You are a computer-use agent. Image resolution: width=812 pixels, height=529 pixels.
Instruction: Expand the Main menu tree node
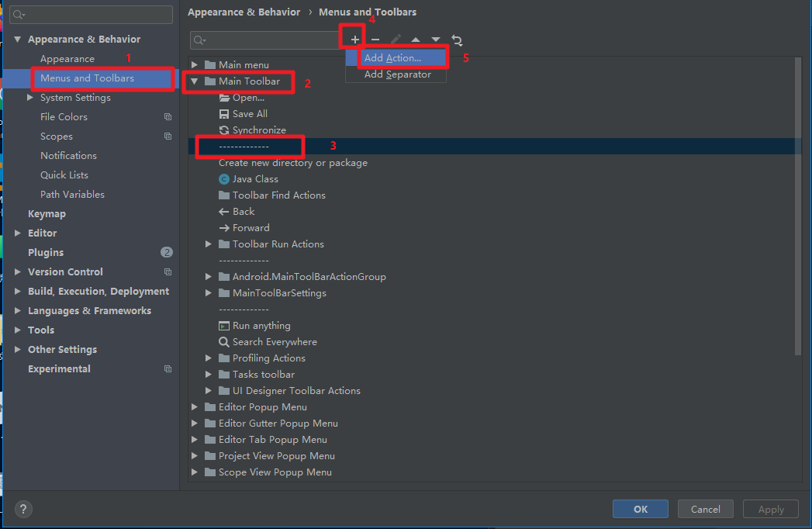pos(194,64)
